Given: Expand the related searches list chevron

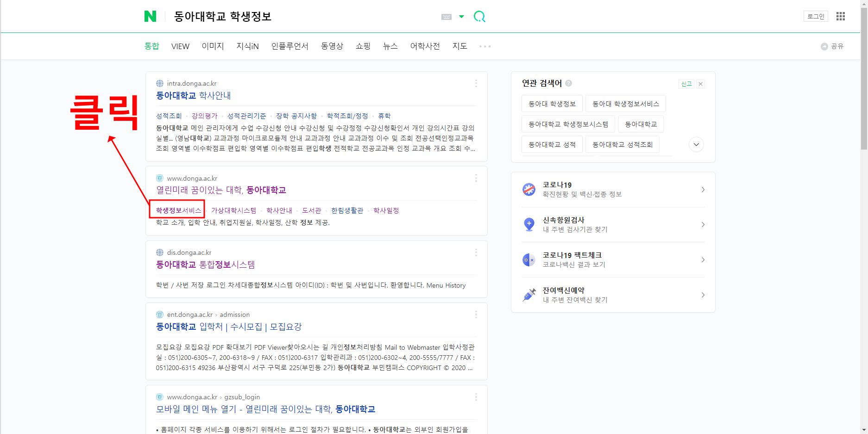Looking at the screenshot, I should click(696, 145).
